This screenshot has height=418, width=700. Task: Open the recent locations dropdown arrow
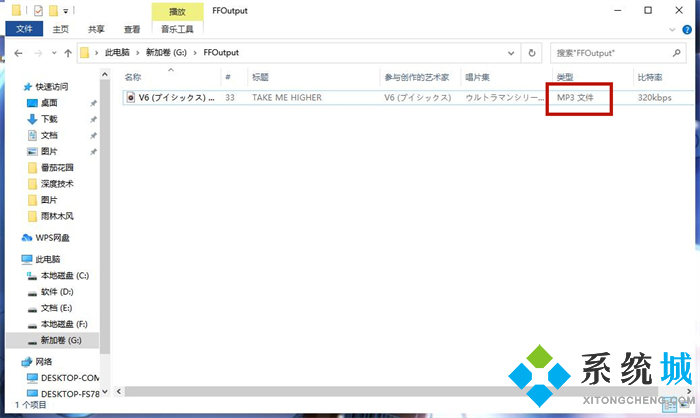click(54, 53)
